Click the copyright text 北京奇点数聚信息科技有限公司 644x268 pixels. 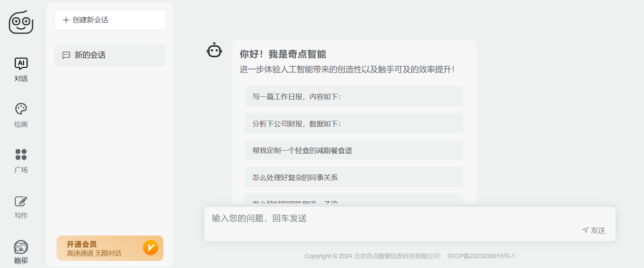[397, 256]
